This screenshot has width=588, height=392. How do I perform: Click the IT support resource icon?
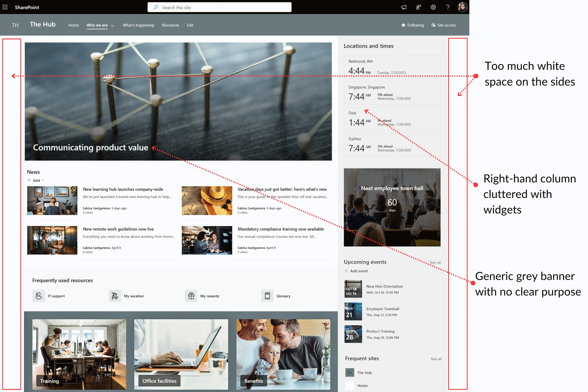click(x=39, y=296)
